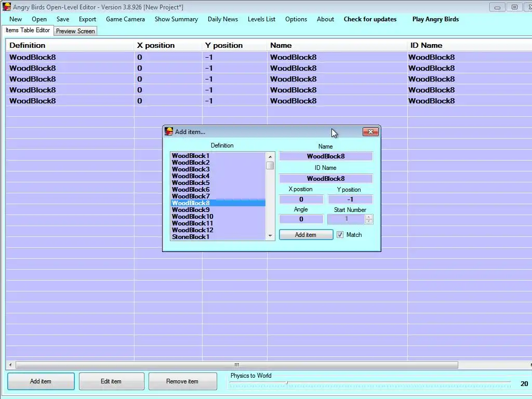Toggle the Match checkbox

tap(340, 234)
